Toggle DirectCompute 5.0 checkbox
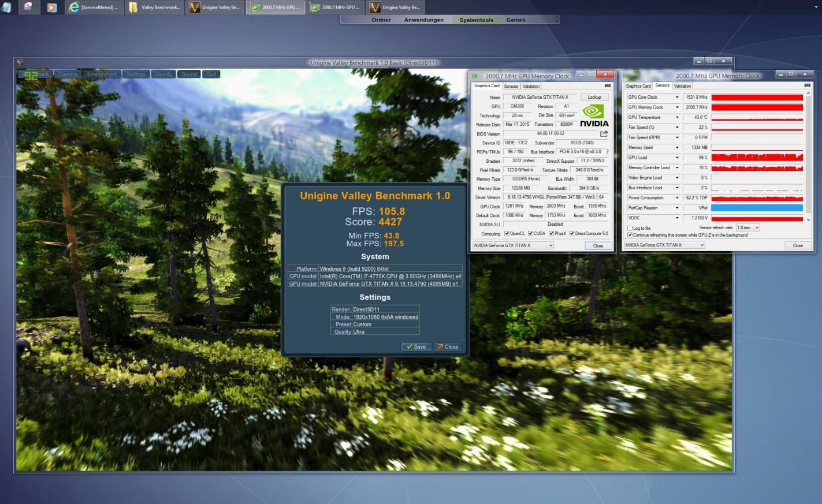The height and width of the screenshot is (504, 822). pyautogui.click(x=572, y=234)
